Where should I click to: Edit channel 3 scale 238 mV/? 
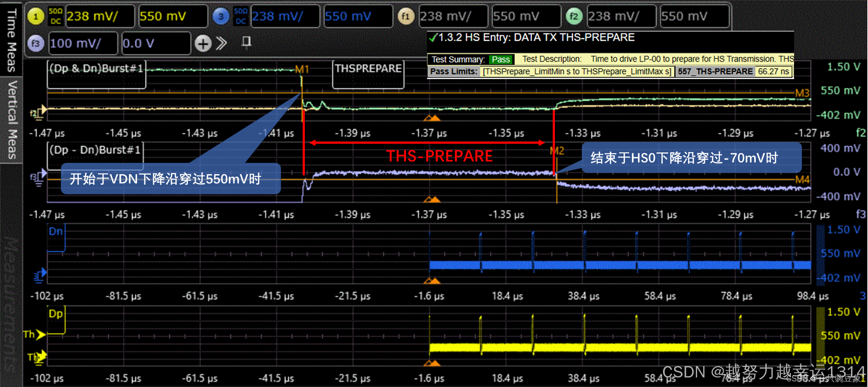[x=285, y=17]
